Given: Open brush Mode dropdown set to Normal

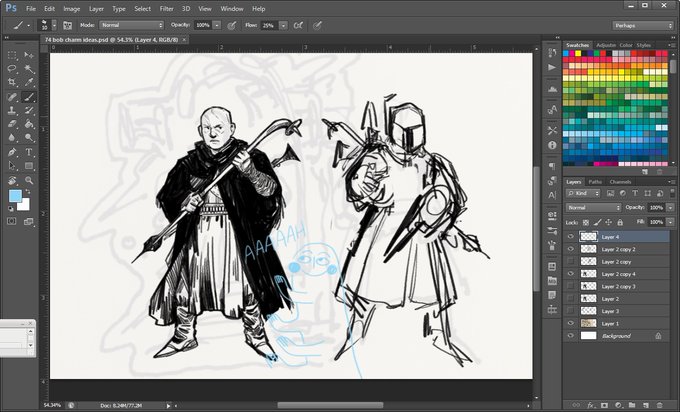Looking at the screenshot, I should (132, 25).
